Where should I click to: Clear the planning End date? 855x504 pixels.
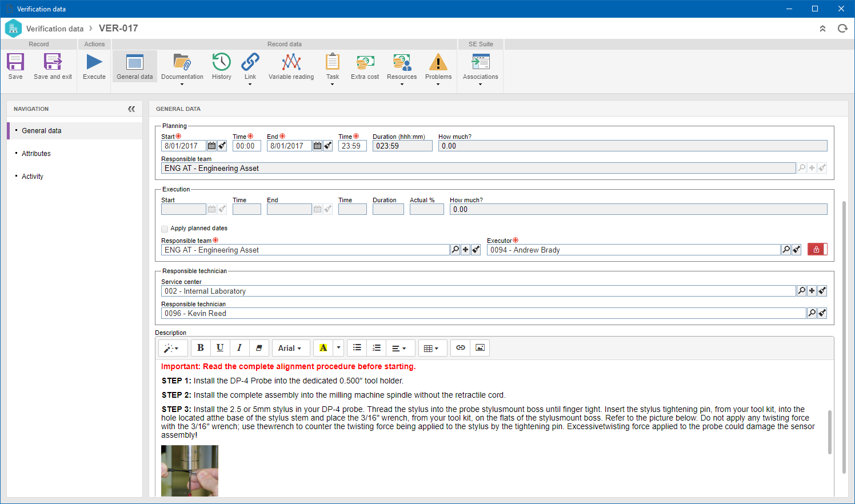[328, 146]
